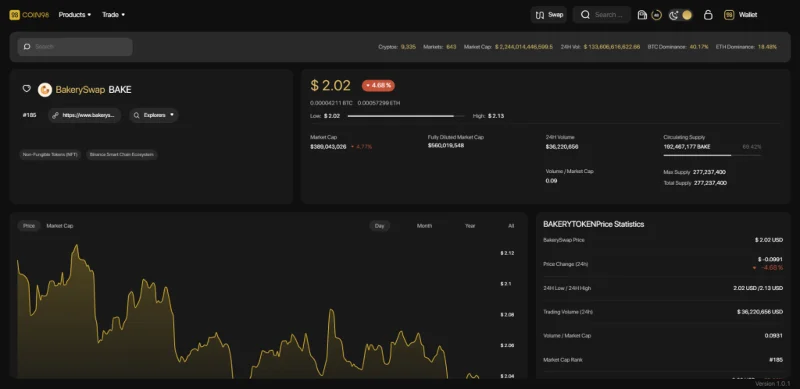Click the BAKERYTOKEN Price Statistics heading
Viewport: 800px width, 389px height.
pyautogui.click(x=593, y=224)
